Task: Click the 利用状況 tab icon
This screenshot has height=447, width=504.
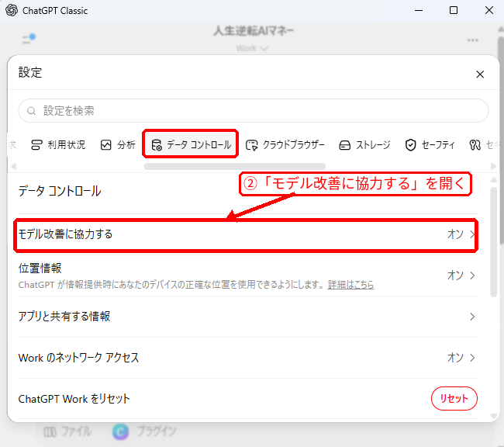Action: click(36, 145)
